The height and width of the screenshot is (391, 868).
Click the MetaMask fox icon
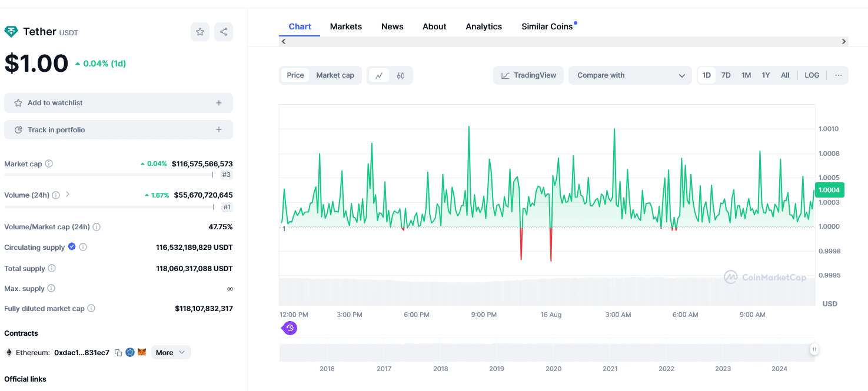click(x=142, y=353)
